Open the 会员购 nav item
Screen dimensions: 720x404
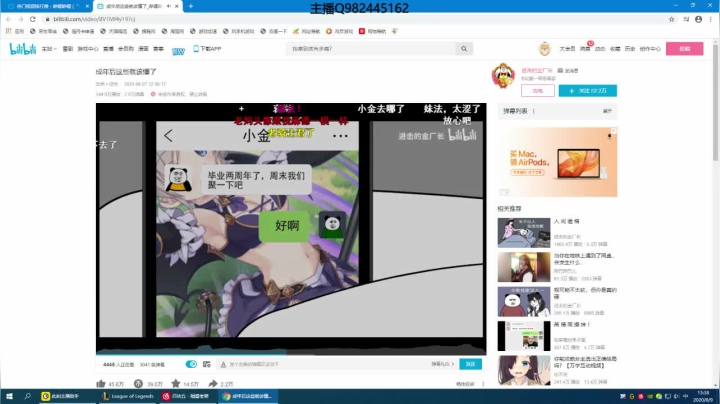(x=126, y=49)
